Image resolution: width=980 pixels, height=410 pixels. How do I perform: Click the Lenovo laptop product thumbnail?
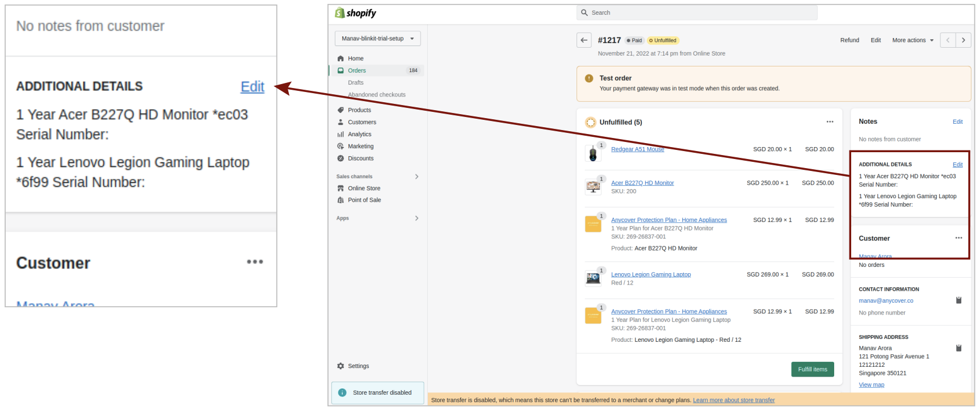593,278
